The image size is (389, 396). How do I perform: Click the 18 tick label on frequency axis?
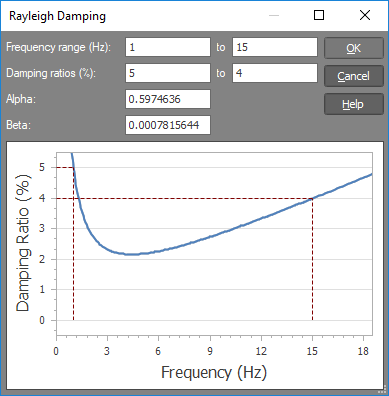click(x=363, y=351)
